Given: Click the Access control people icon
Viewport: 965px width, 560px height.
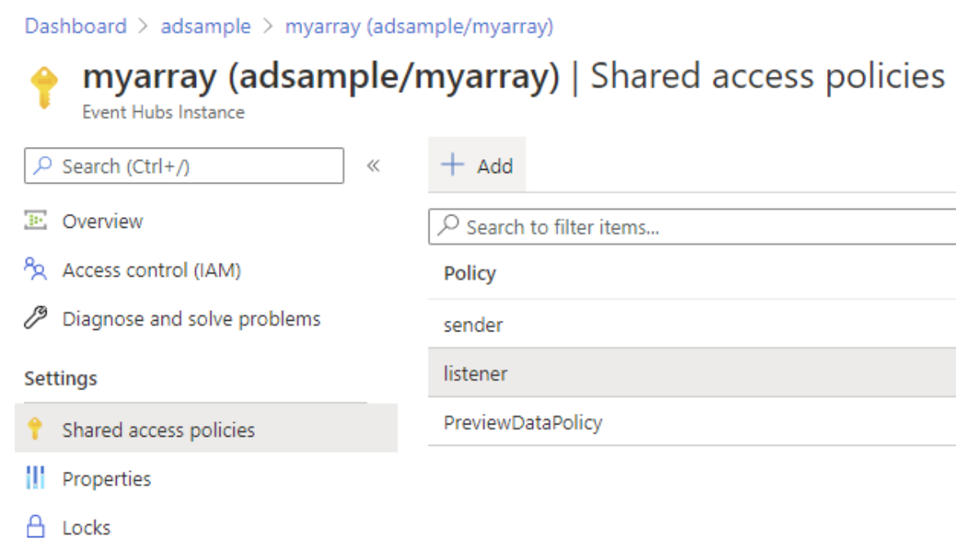Looking at the screenshot, I should pyautogui.click(x=35, y=269).
